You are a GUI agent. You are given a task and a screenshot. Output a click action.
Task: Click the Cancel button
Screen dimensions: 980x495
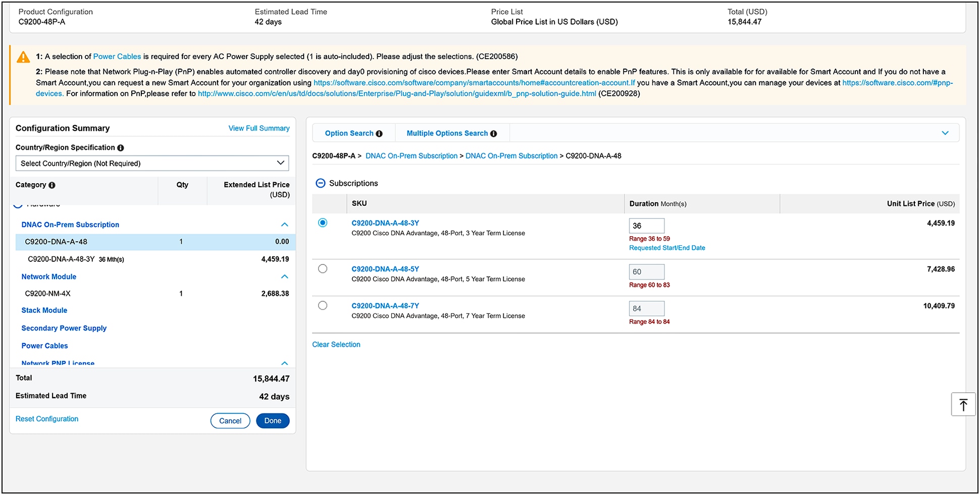(x=230, y=421)
